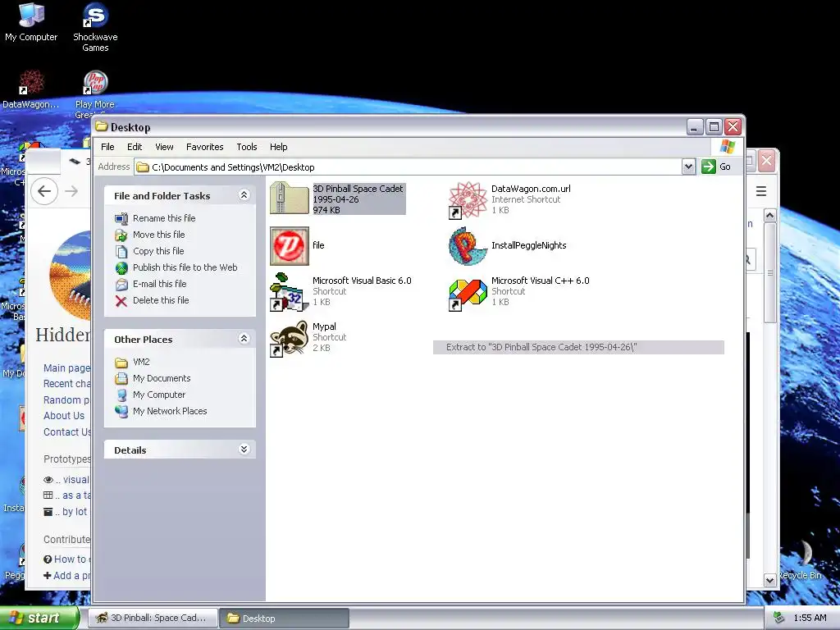Click 'Main page' link in the browser window

point(67,368)
